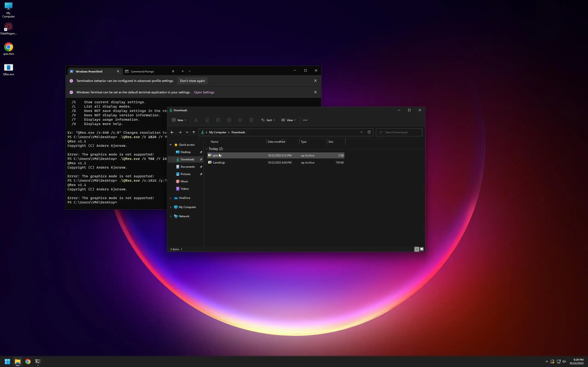
Task: Click the Open Settings link
Action: click(204, 92)
